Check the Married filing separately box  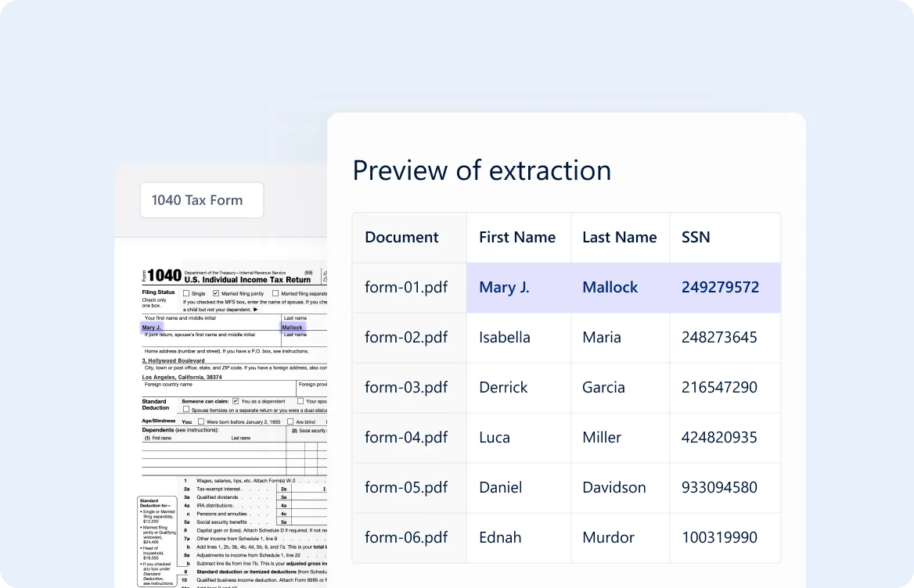pos(275,292)
